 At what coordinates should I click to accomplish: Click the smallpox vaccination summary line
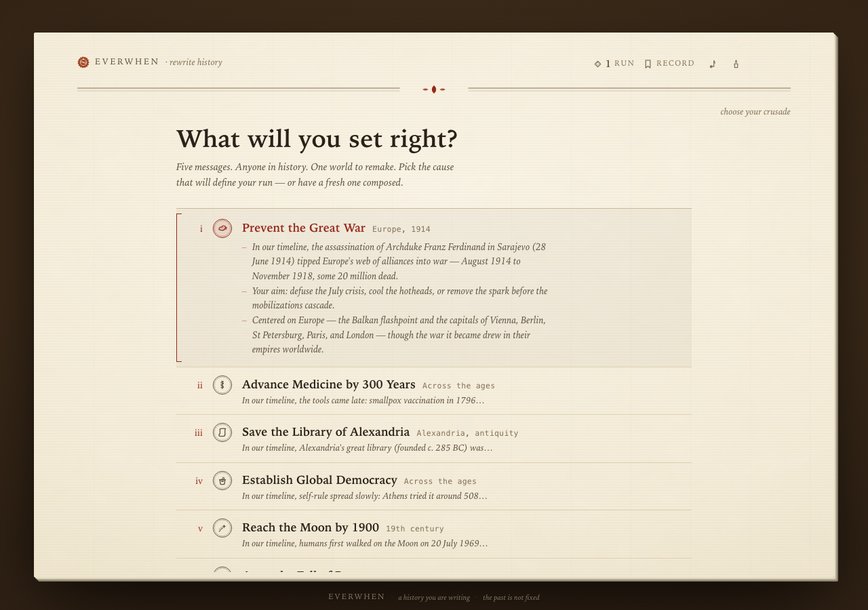click(363, 401)
